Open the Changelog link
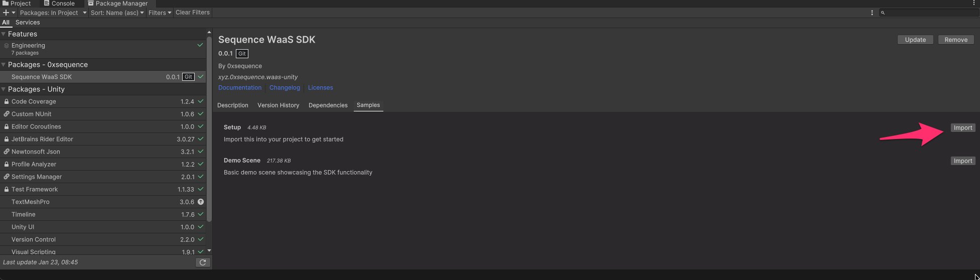The height and width of the screenshot is (280, 980). point(285,88)
